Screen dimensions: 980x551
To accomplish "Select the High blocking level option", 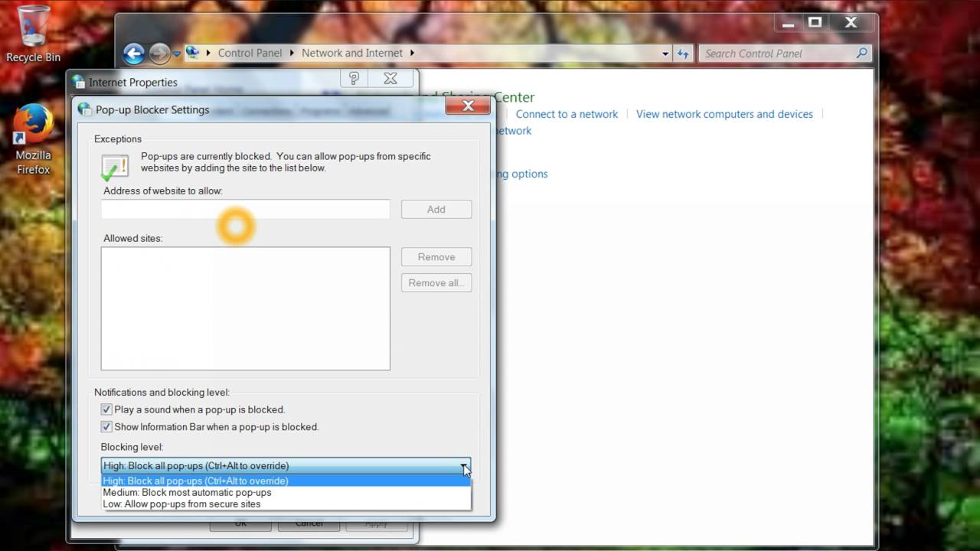I will (x=195, y=481).
